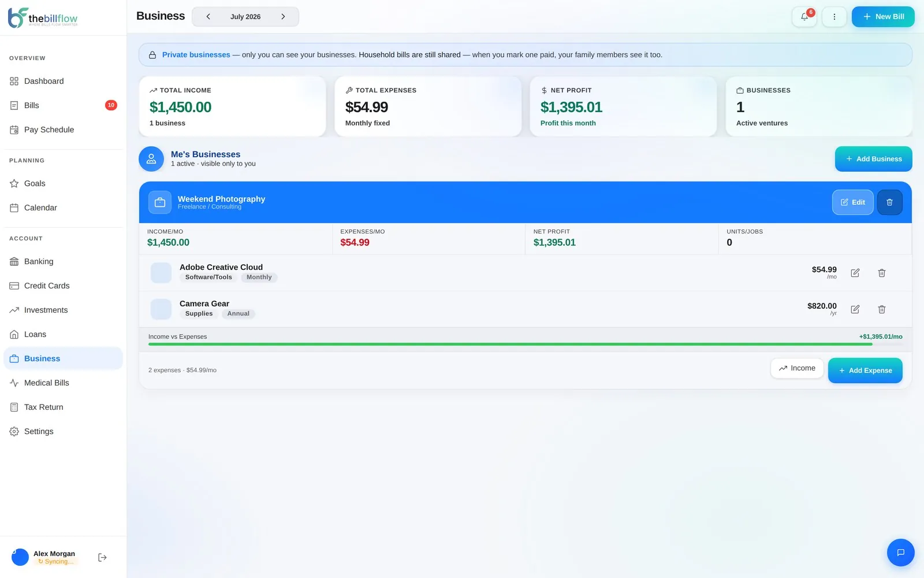Edit Weekend Photography business
The width and height of the screenshot is (924, 578).
[852, 202]
